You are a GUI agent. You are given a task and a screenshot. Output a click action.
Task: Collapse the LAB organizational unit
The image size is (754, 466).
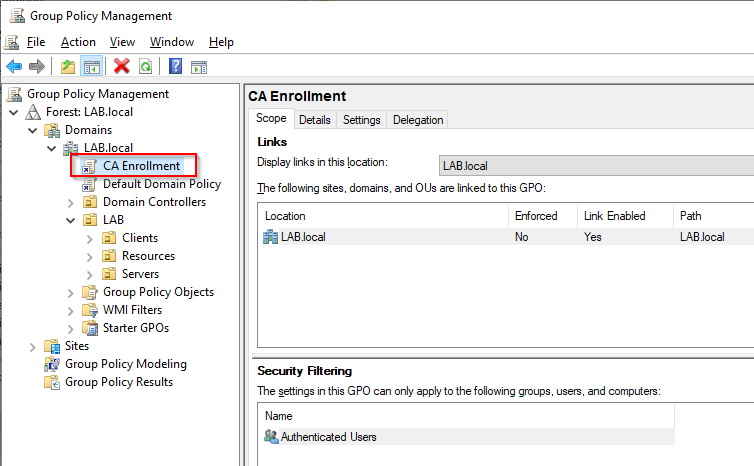pos(71,220)
